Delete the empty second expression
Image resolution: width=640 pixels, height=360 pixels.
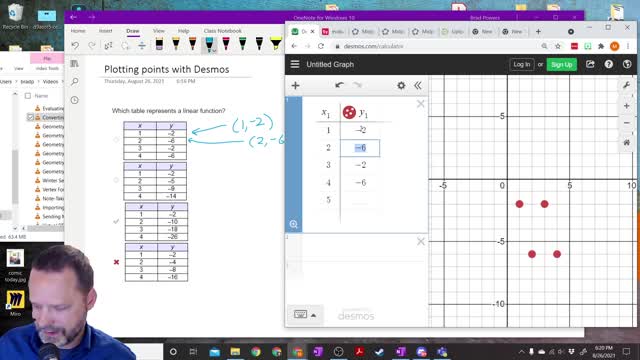(421, 242)
